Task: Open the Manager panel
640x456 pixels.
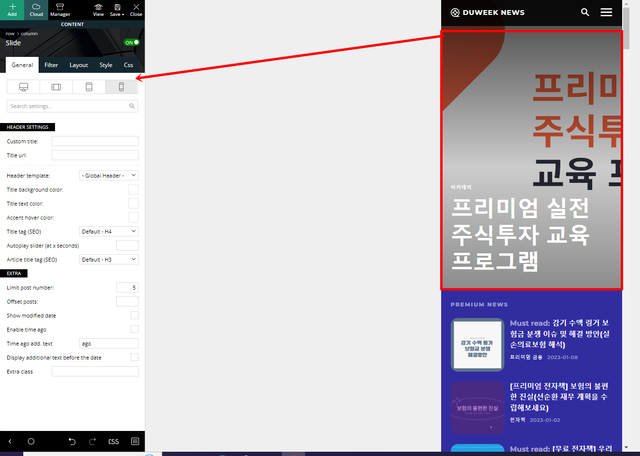Action: click(x=60, y=10)
